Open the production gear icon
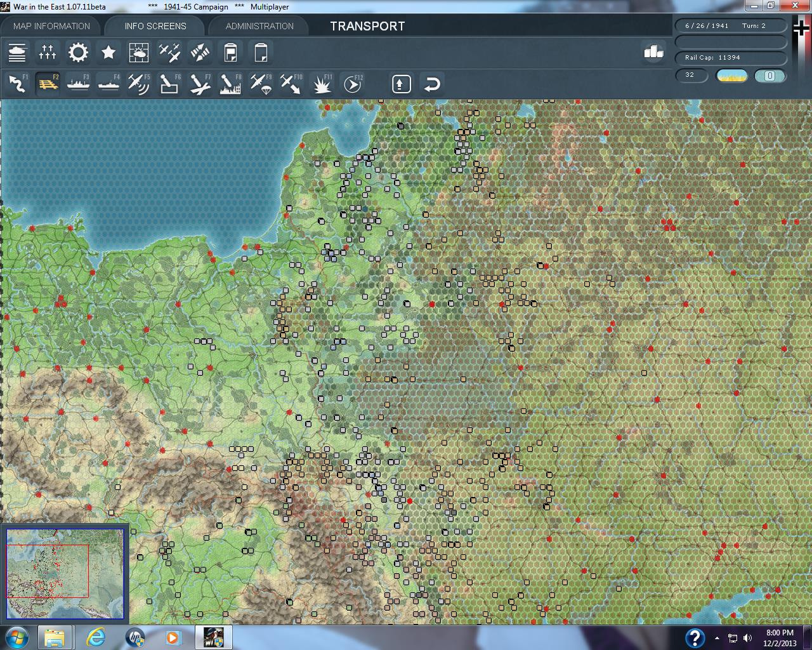This screenshot has width=812, height=650. pyautogui.click(x=78, y=52)
